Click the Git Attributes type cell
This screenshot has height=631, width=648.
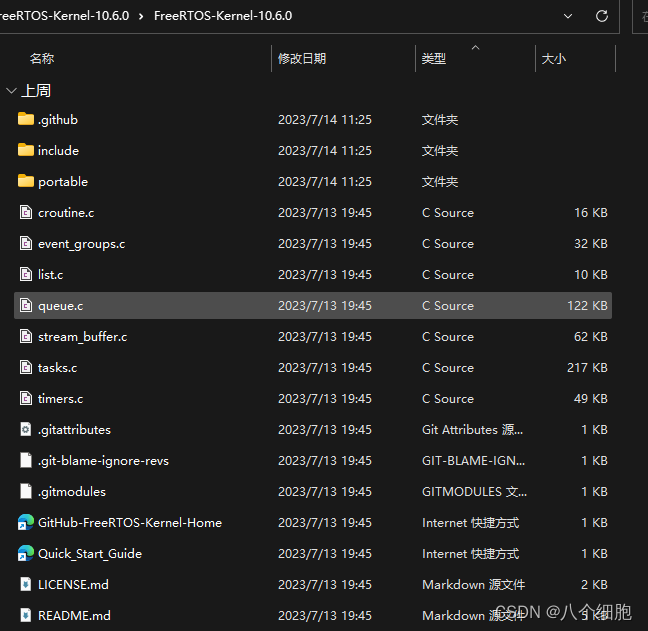coord(472,430)
